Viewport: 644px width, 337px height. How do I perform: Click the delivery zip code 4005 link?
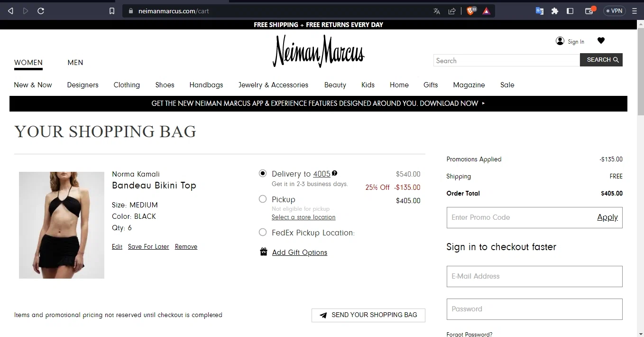tap(322, 174)
